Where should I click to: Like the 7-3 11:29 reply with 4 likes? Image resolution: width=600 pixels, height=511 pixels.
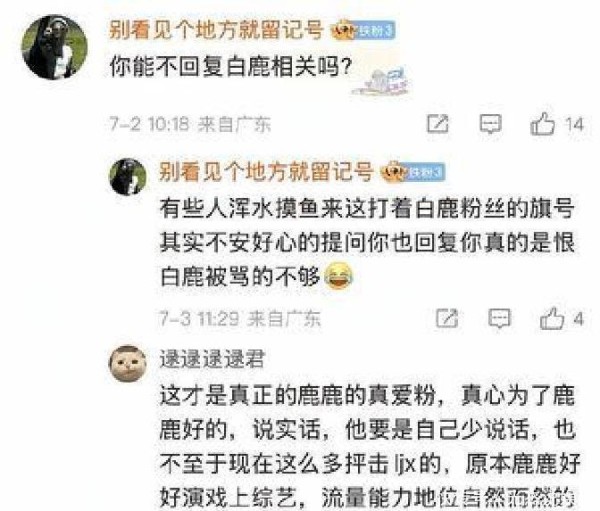pos(552,318)
